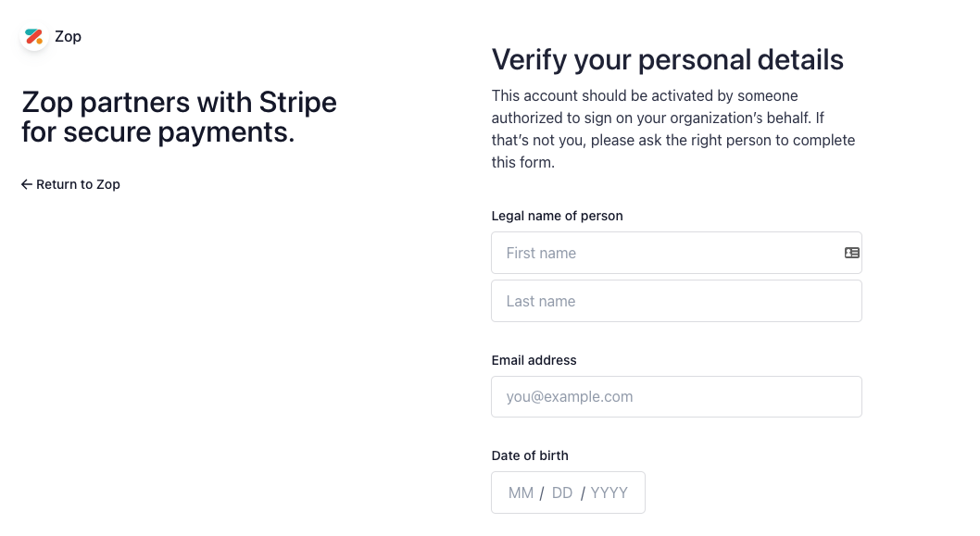Click the Date of birth label
The image size is (980, 536).
tap(530, 456)
